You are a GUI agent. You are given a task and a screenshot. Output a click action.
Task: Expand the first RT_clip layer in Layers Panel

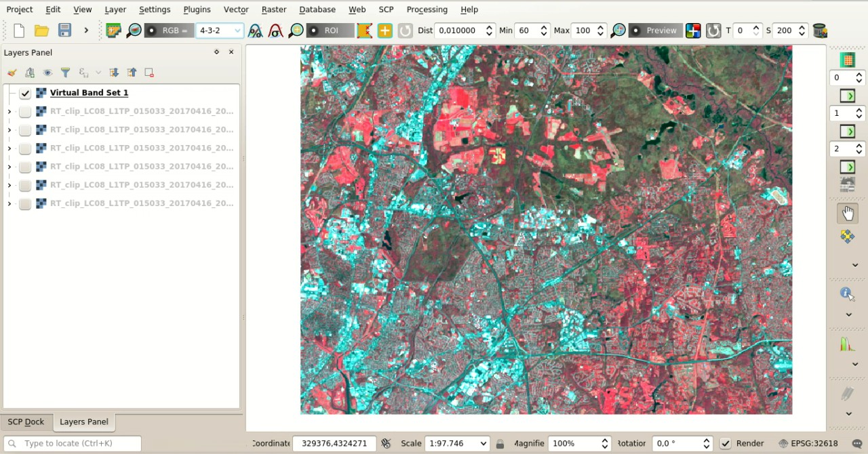click(x=9, y=111)
